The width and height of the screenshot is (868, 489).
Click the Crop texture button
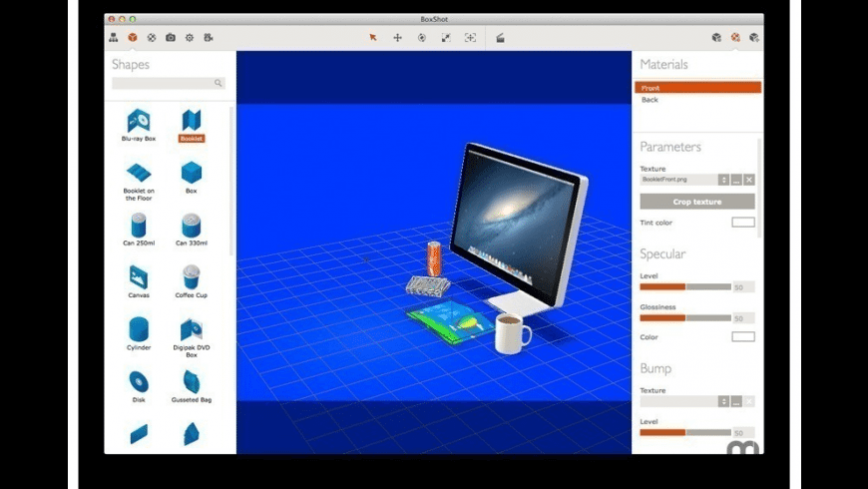[697, 202]
